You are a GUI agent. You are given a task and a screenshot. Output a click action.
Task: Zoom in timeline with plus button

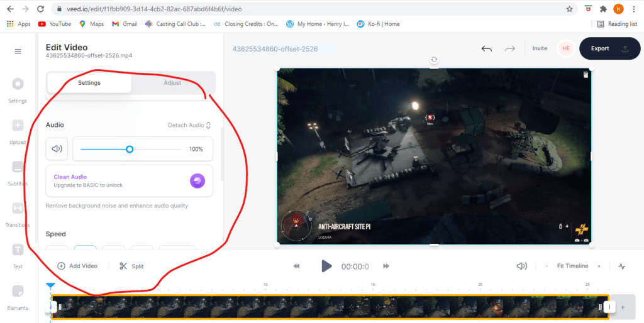coord(599,266)
